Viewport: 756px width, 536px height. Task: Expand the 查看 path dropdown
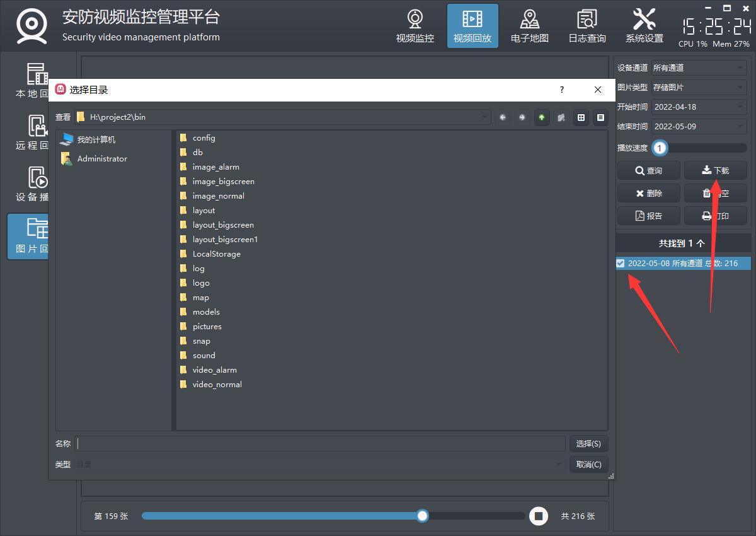(484, 117)
